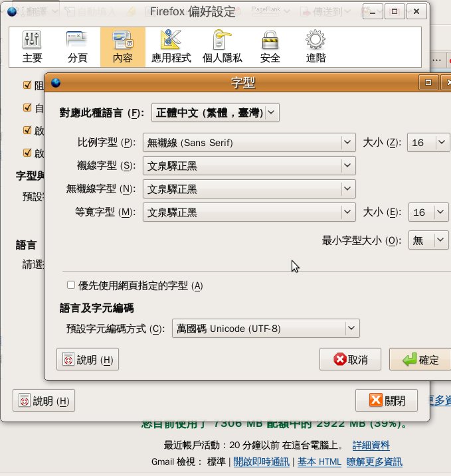Minimize the Firefox 偏好設定 window
This screenshot has height=476, width=451.
pyautogui.click(x=373, y=11)
